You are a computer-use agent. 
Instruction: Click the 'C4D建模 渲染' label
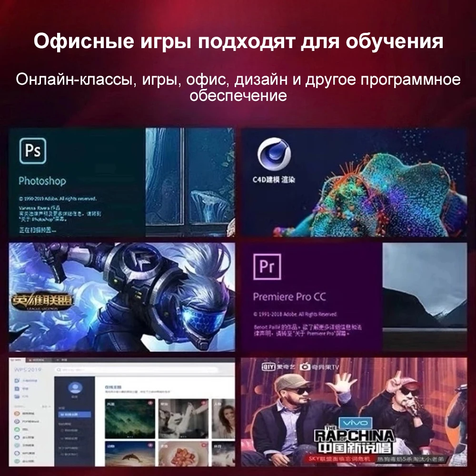(274, 180)
